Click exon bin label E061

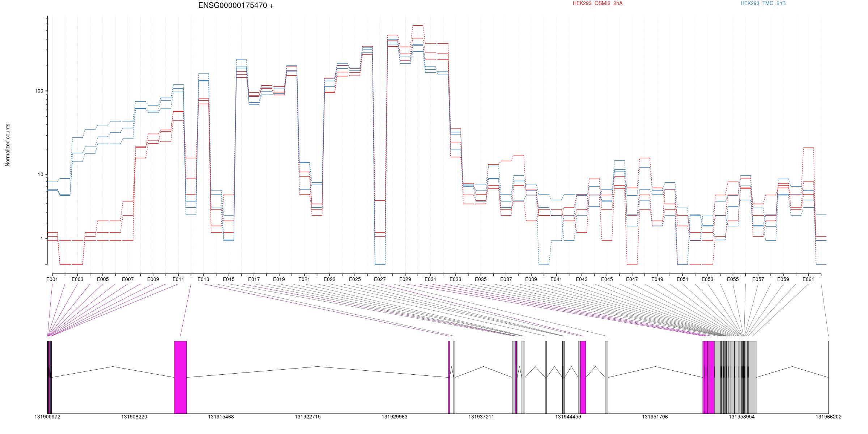(x=808, y=279)
